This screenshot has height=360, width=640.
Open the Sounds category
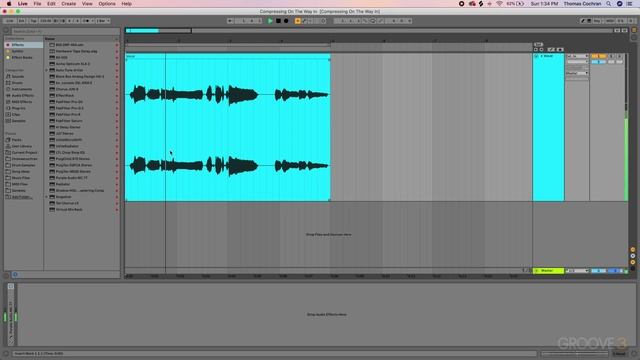[23, 76]
